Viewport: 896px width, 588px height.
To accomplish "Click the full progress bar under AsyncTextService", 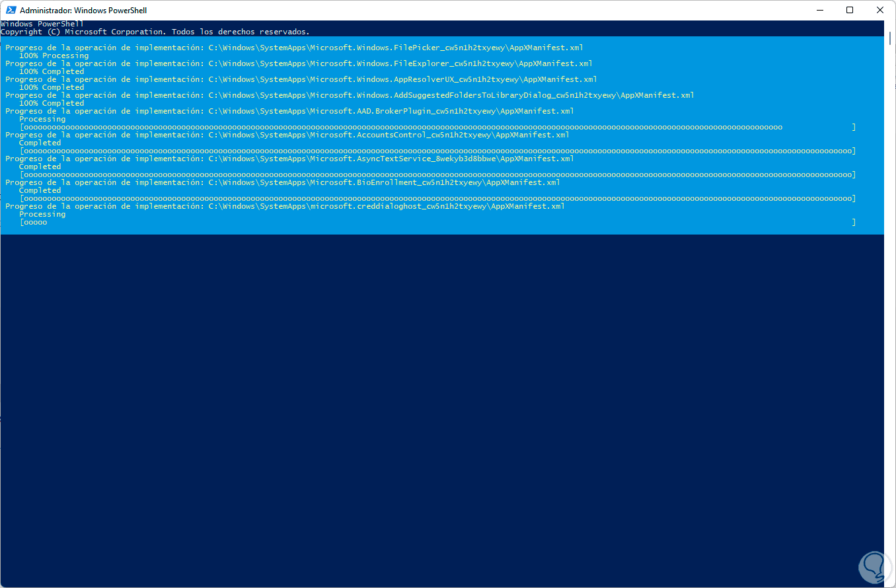I will tap(438, 174).
